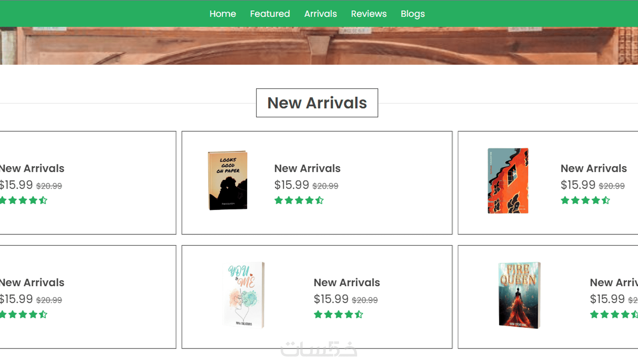The image size is (638, 364).
Task: Click third star beside Looks Good on Paper
Action: click(299, 200)
